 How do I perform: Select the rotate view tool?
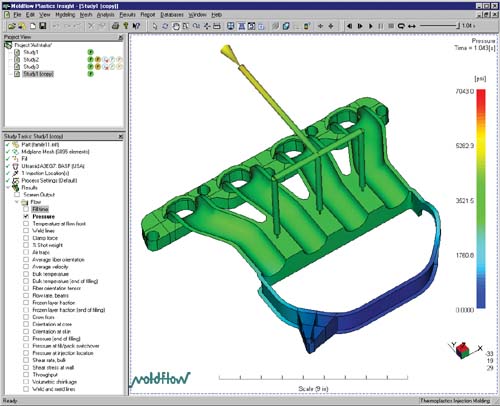tap(165, 26)
